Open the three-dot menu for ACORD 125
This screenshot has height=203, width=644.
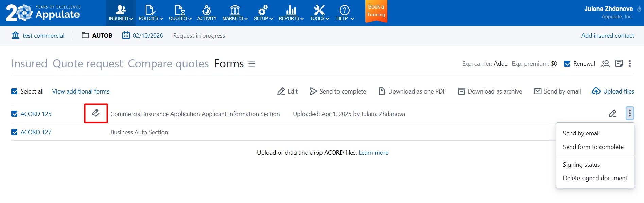(x=630, y=113)
